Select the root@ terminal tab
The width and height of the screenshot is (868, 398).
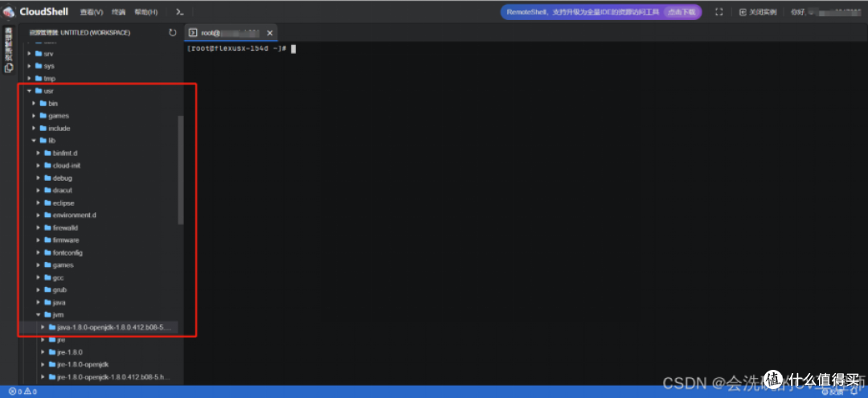pyautogui.click(x=231, y=33)
